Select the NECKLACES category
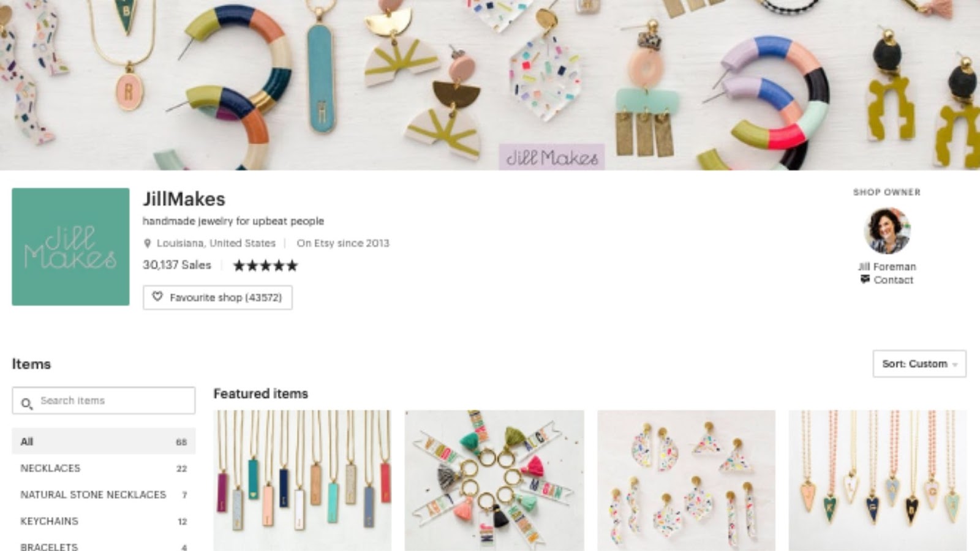Screen dimensions: 980x551 coord(104,468)
